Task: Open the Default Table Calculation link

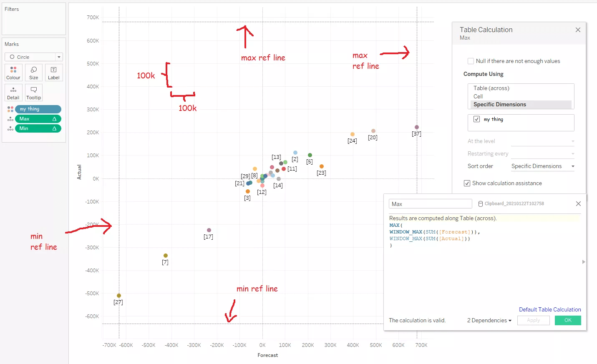Action: (550, 309)
